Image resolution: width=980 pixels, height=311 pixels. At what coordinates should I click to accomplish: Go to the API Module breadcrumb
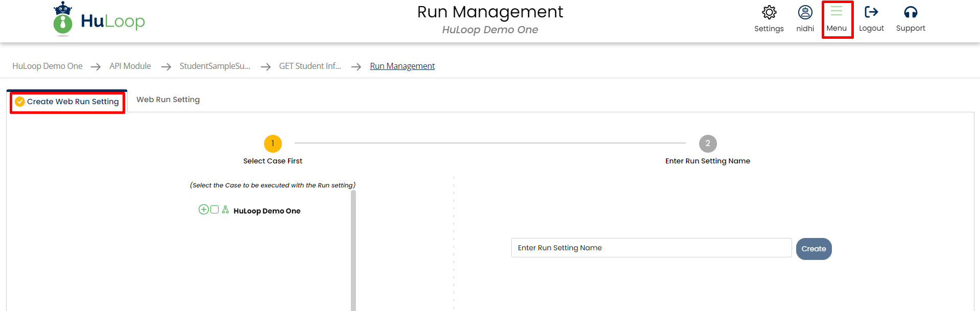pos(130,66)
